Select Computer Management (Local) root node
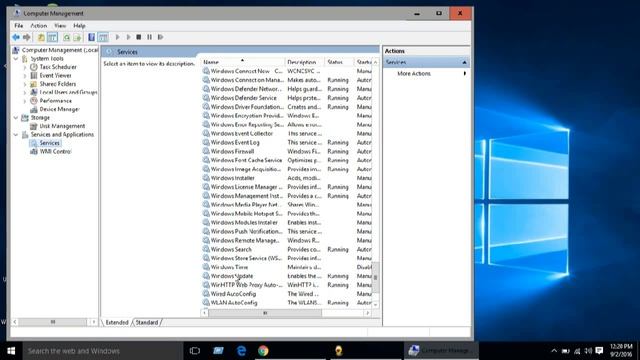Screen dimensions: 640x360 60,50
